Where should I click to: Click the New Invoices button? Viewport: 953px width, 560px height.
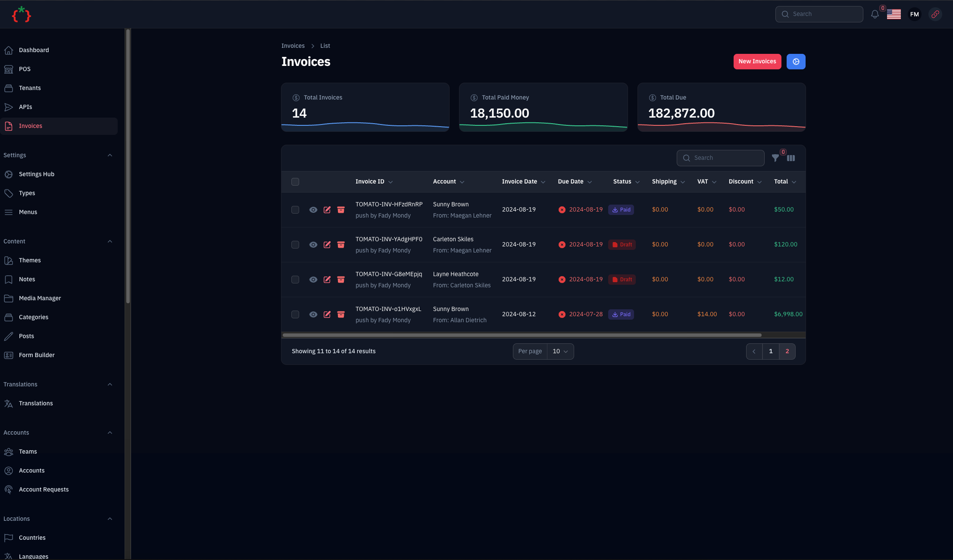tap(757, 62)
